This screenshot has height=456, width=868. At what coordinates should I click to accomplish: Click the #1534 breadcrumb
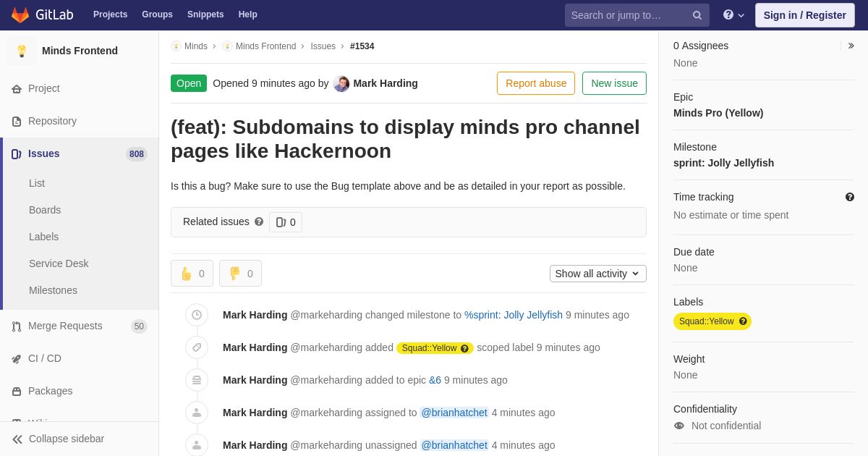coord(362,46)
